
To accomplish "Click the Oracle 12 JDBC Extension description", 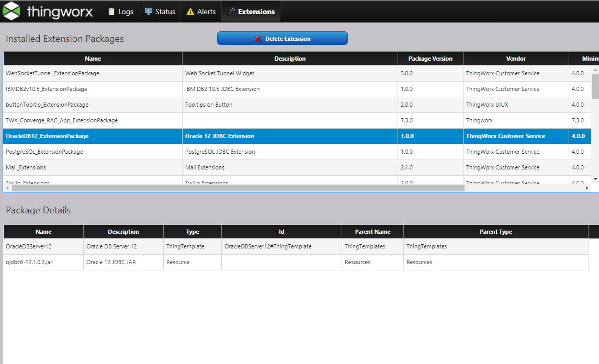I will tap(220, 136).
